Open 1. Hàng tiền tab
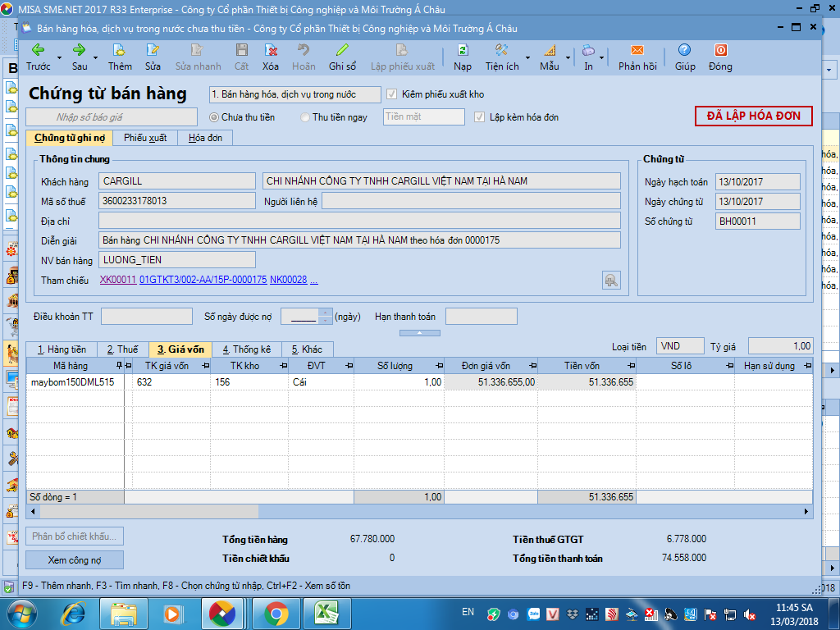This screenshot has height=630, width=840. tap(62, 349)
